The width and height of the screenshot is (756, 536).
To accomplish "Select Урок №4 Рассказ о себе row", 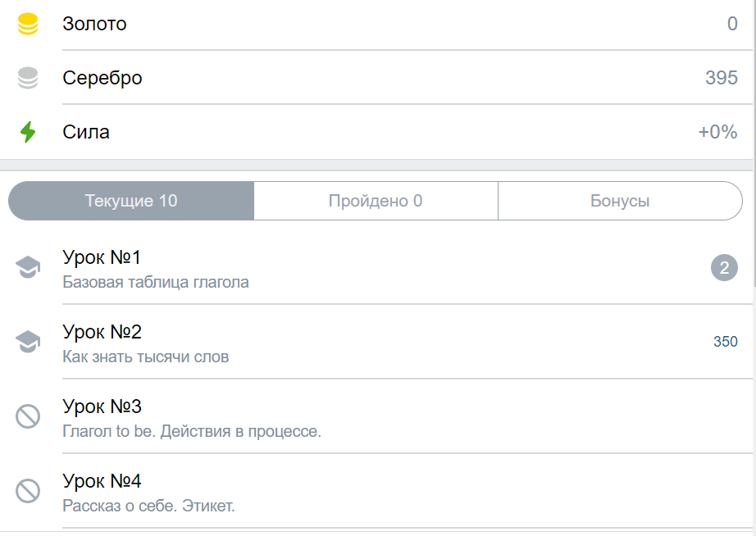I will [x=376, y=491].
